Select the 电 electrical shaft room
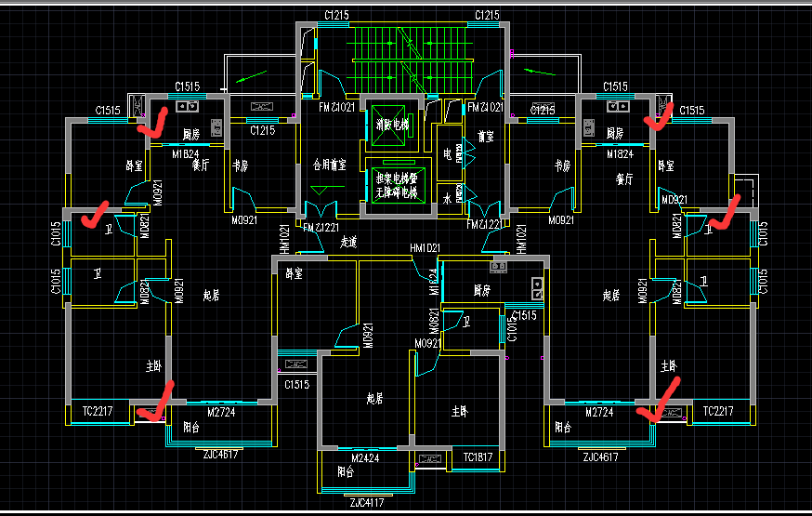This screenshot has width=812, height=516. pos(449,153)
